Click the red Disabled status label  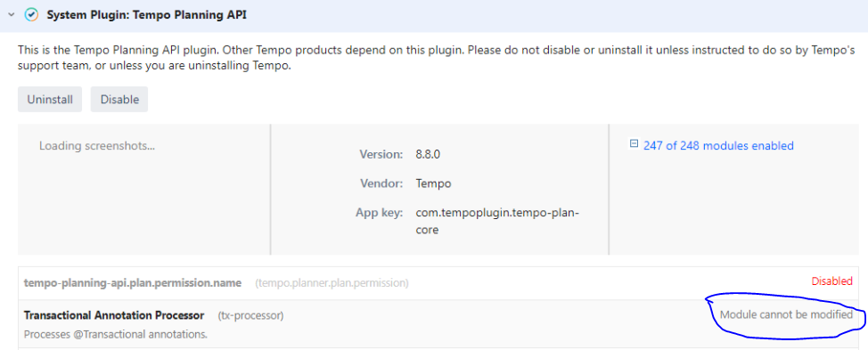point(832,281)
